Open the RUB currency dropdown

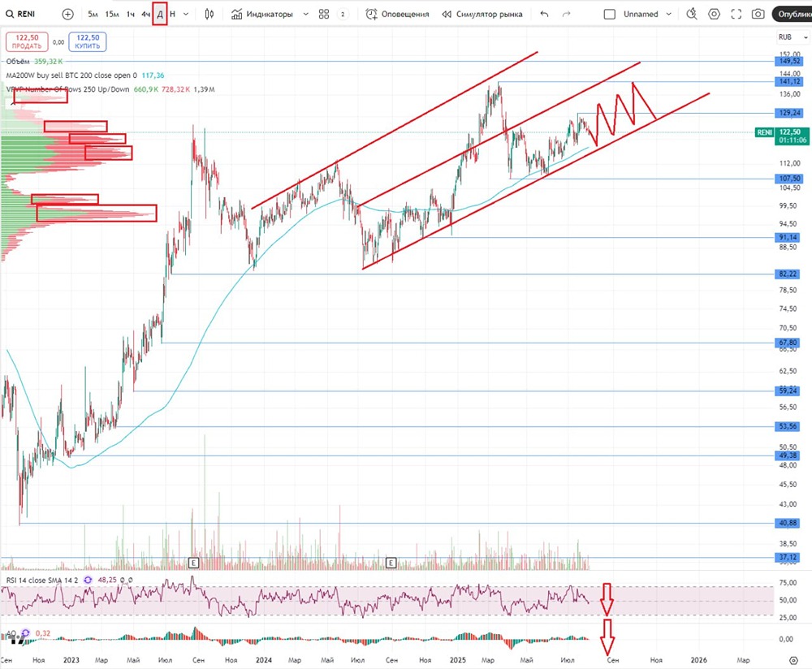[793, 37]
